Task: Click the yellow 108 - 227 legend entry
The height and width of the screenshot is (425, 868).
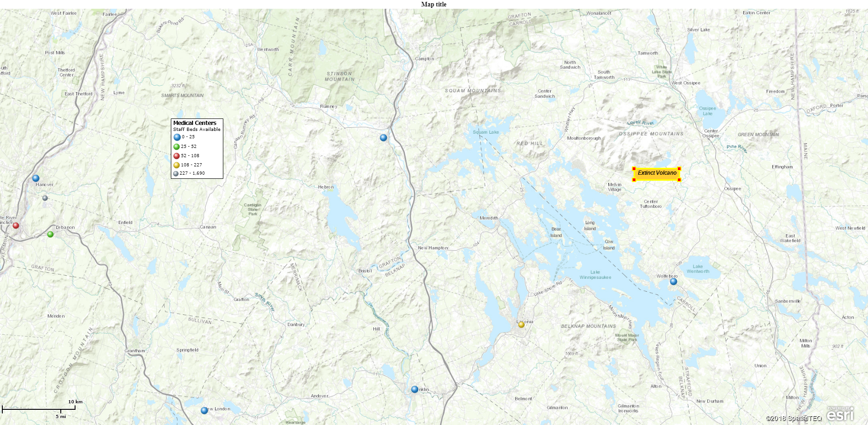Action: click(x=188, y=165)
